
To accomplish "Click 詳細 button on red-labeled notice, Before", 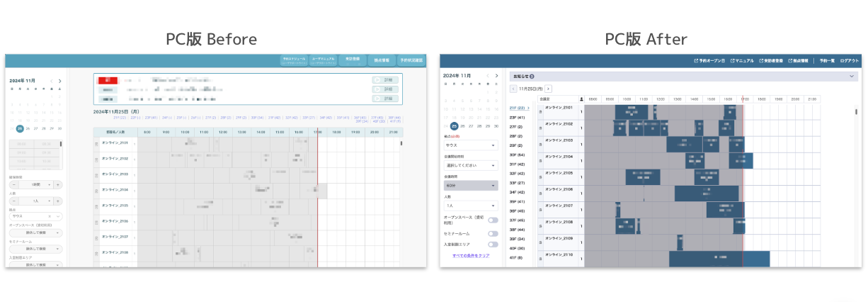I will click(x=385, y=80).
